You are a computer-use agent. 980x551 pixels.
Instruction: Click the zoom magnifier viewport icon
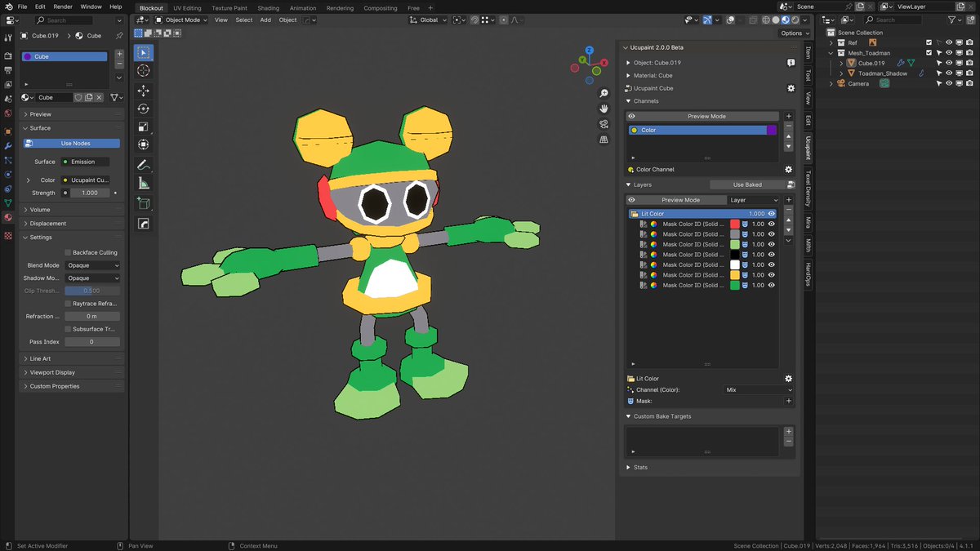tap(604, 94)
